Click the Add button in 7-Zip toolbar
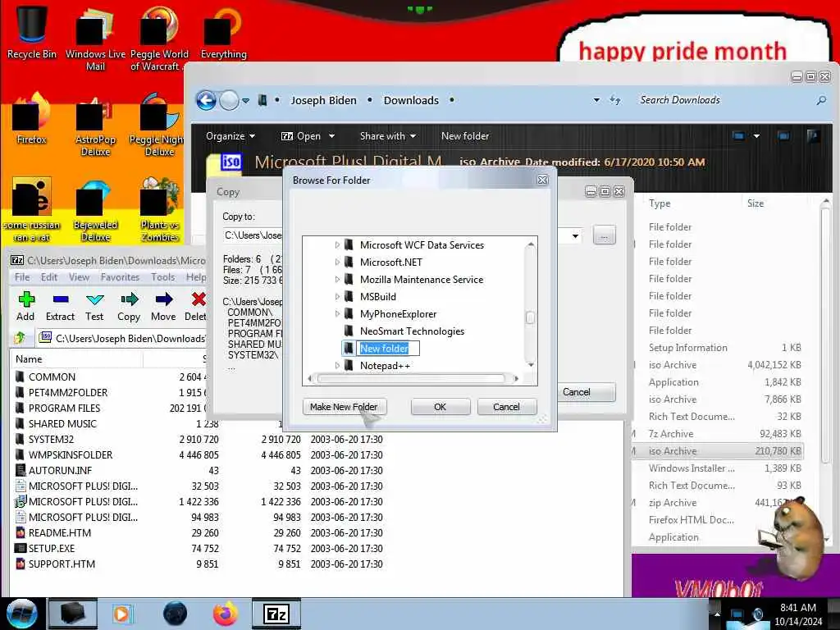 click(x=25, y=306)
